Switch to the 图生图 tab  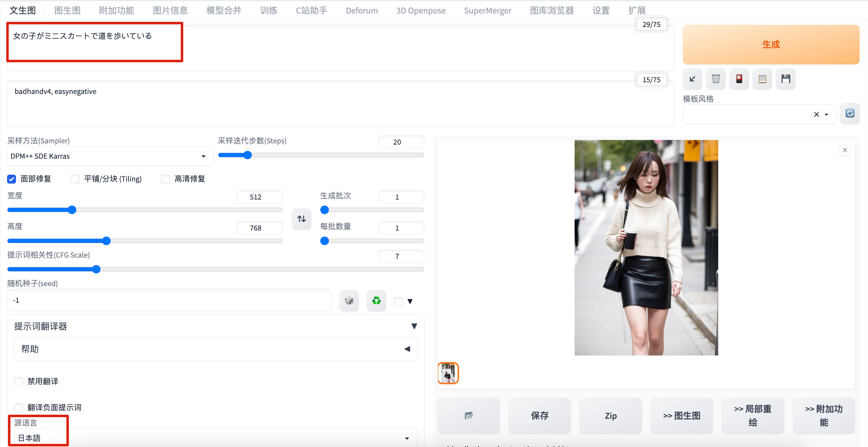coord(68,10)
